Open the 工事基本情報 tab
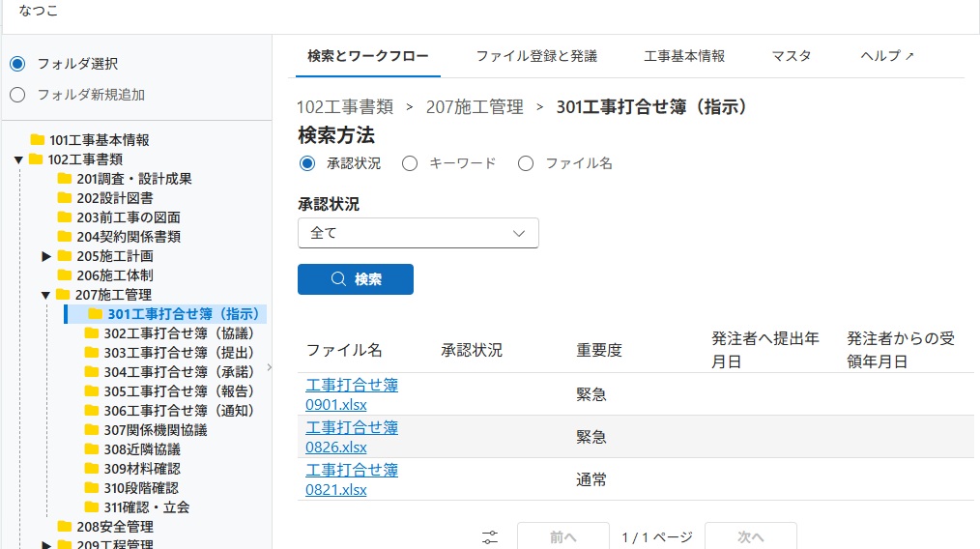Image resolution: width=980 pixels, height=549 pixels. [684, 56]
